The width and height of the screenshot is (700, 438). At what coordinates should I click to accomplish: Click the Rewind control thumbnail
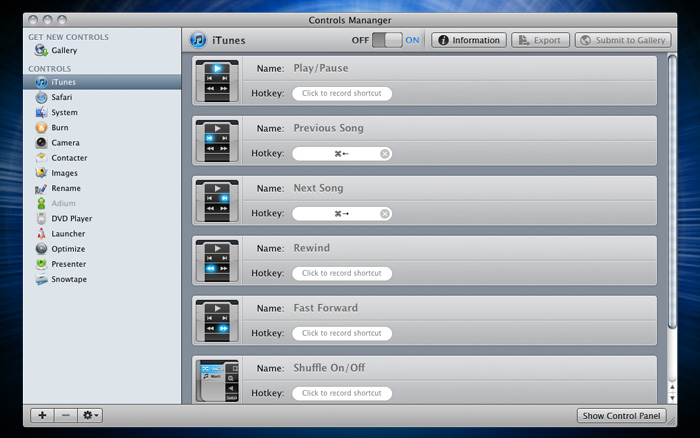(217, 260)
